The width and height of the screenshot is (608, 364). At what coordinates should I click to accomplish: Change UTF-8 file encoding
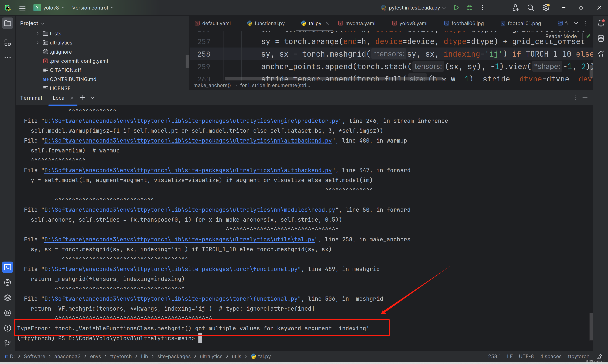526,356
